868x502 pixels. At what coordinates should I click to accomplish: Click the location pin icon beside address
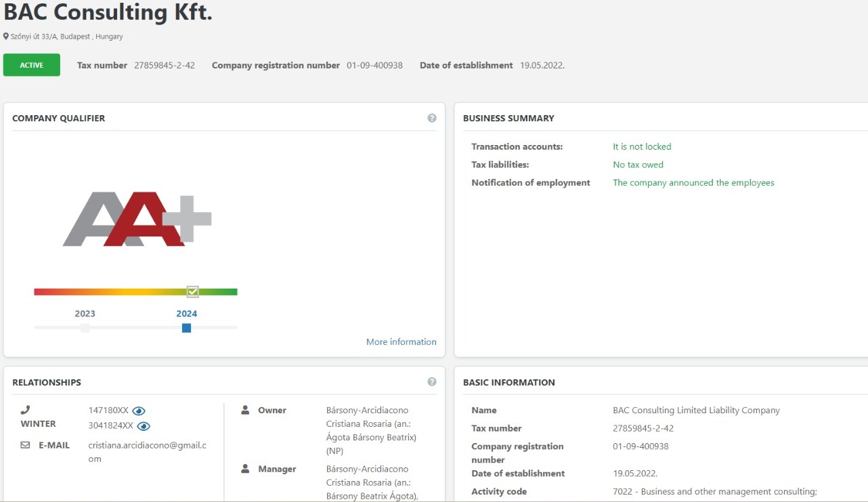(x=6, y=37)
